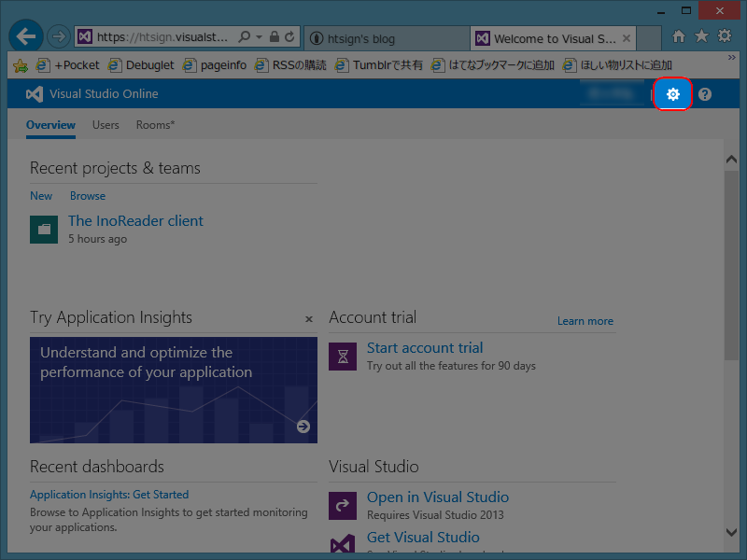This screenshot has height=560, width=747.
Task: Click the Get Visual Studio logo icon
Action: (x=343, y=543)
